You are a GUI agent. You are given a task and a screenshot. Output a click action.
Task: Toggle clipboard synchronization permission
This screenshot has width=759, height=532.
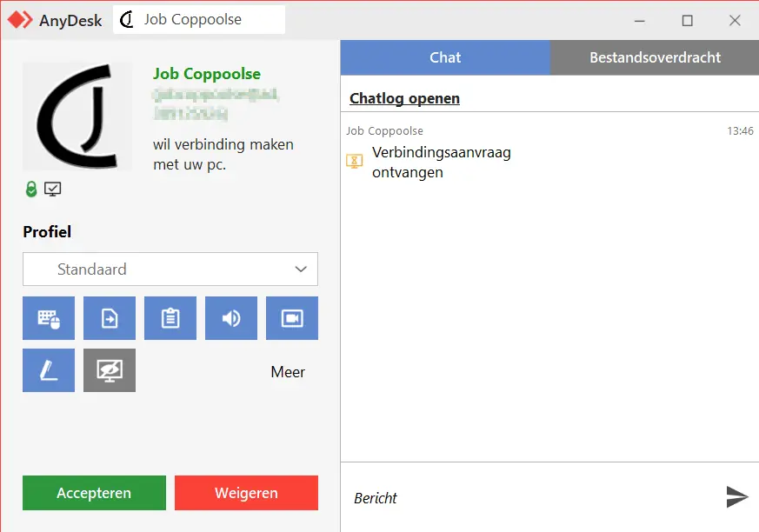coord(170,317)
